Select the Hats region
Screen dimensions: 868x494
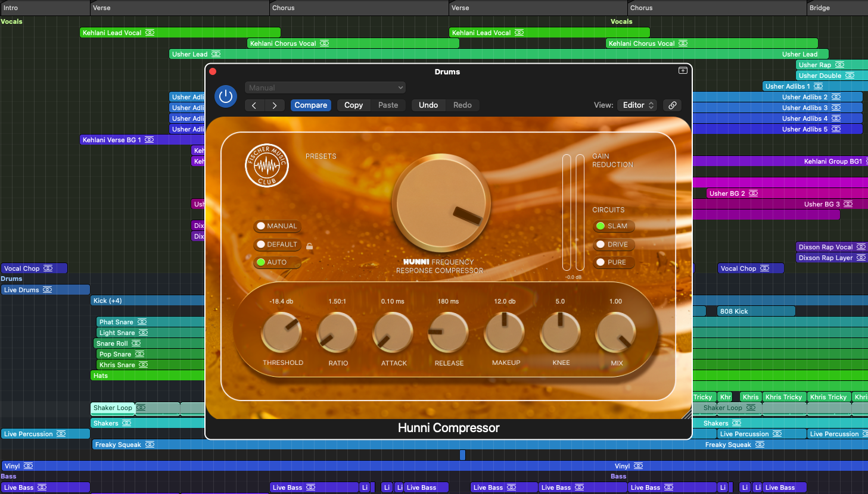click(148, 376)
